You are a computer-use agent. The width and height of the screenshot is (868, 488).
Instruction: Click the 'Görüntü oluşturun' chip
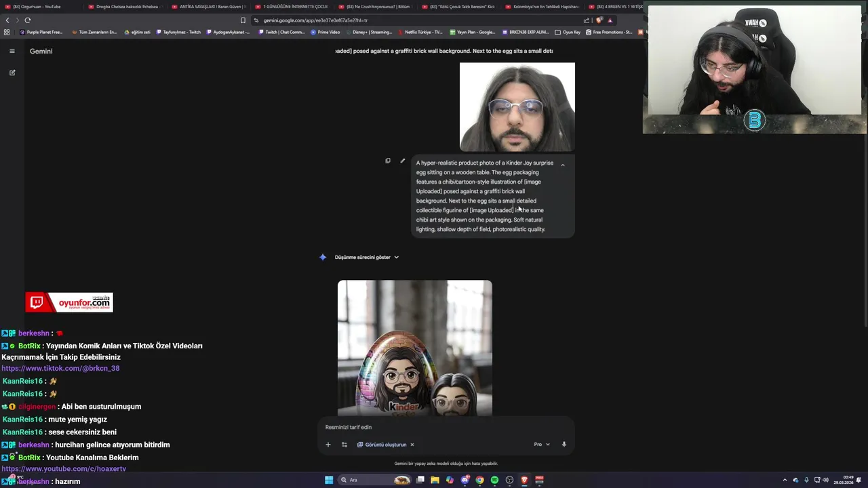382,445
